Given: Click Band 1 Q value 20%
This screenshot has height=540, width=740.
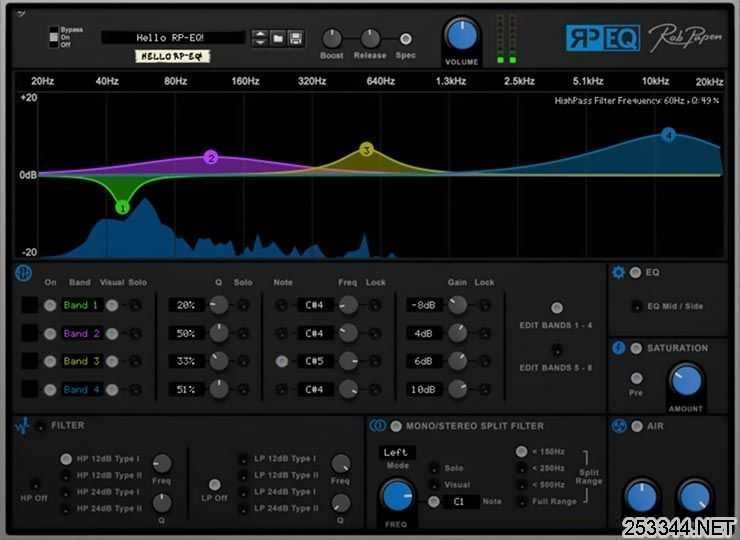Looking at the screenshot, I should pos(186,305).
